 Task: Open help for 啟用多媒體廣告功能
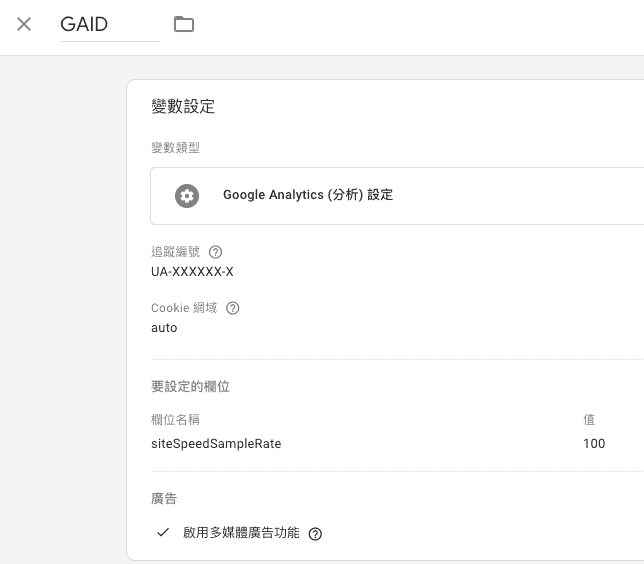(315, 534)
